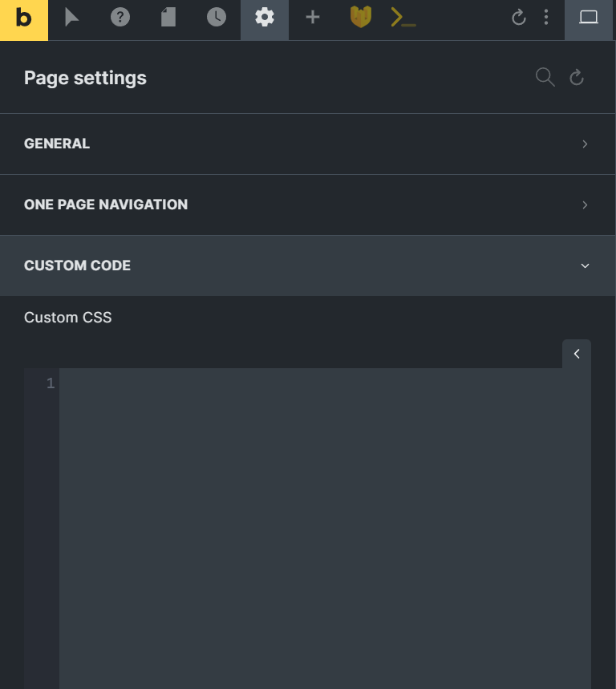Screen dimensions: 616x689
Task: Open the three-dot more options menu
Action: pyautogui.click(x=546, y=17)
